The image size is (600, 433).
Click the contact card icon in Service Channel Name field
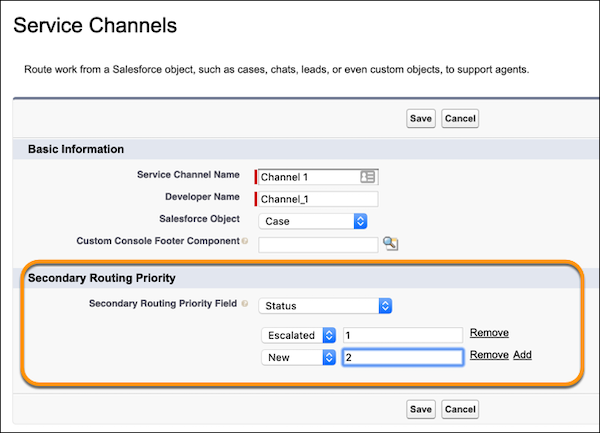pyautogui.click(x=367, y=177)
